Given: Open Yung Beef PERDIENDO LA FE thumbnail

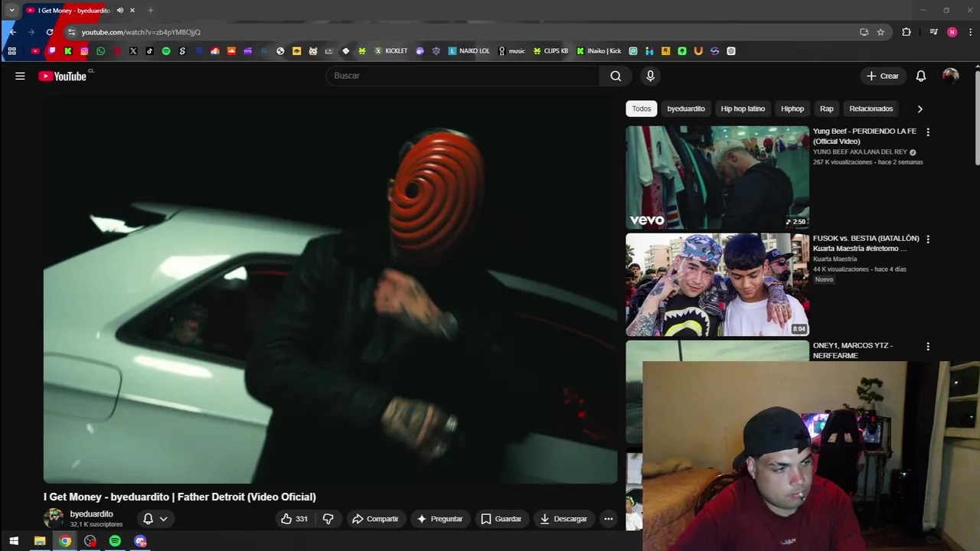Looking at the screenshot, I should [717, 178].
